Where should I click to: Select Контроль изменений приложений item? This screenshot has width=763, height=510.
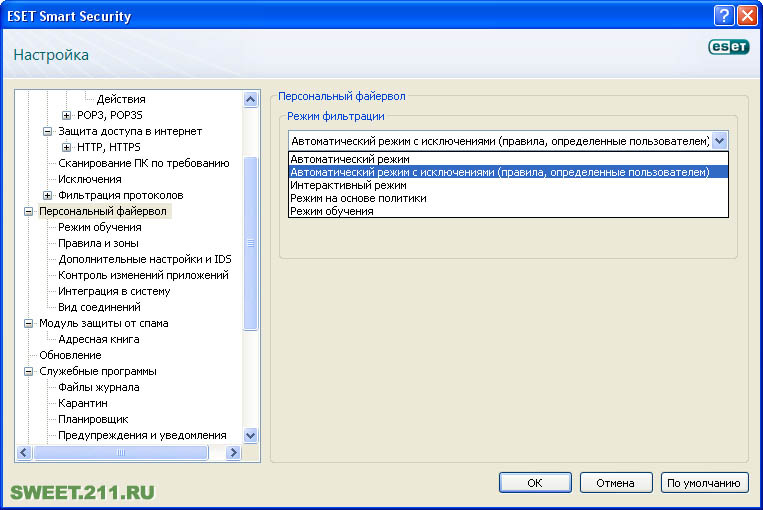(143, 276)
